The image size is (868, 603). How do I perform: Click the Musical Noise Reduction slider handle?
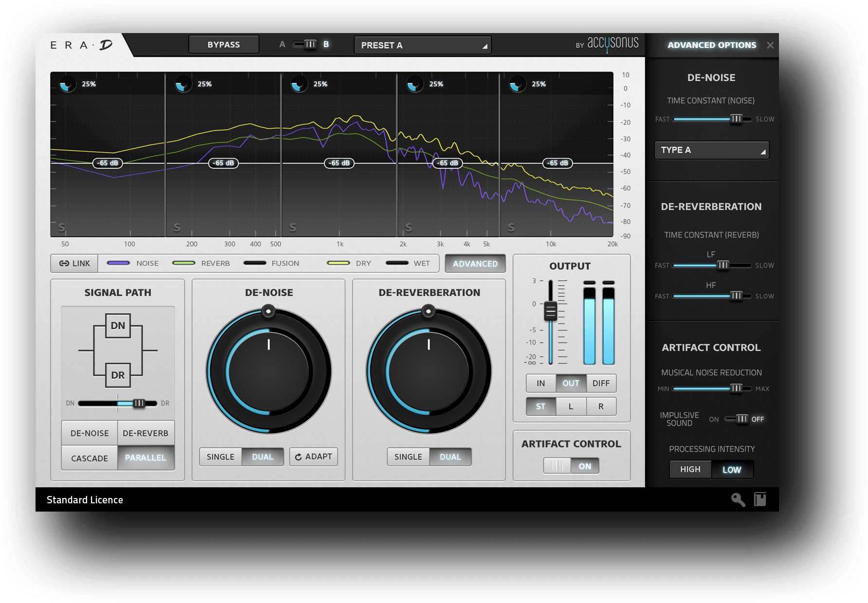pyautogui.click(x=737, y=388)
